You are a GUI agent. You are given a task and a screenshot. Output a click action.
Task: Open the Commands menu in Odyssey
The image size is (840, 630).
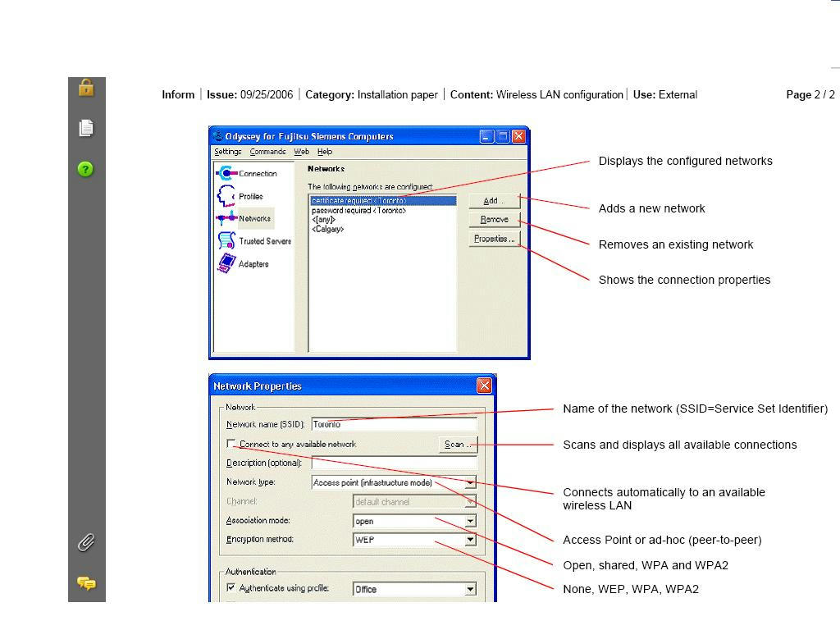point(267,152)
